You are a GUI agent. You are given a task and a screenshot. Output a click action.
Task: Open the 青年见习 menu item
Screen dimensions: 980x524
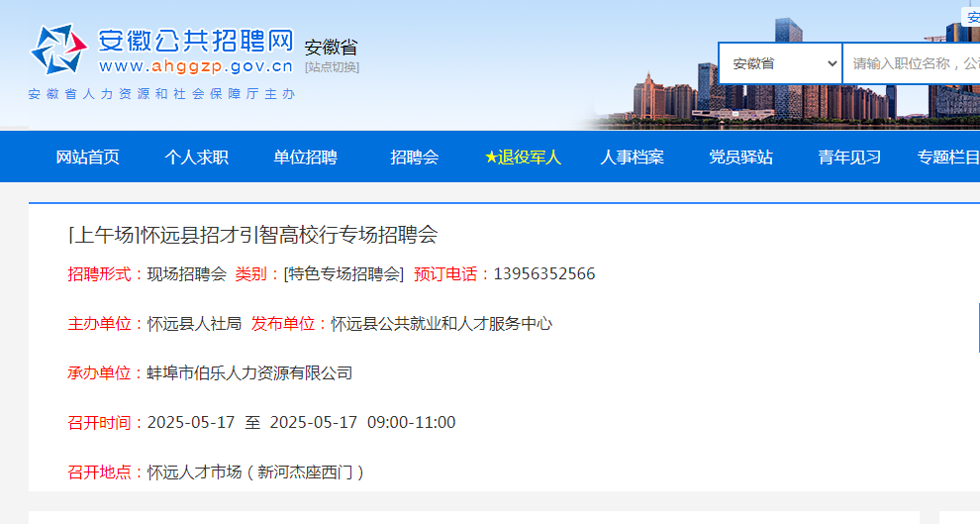[849, 157]
